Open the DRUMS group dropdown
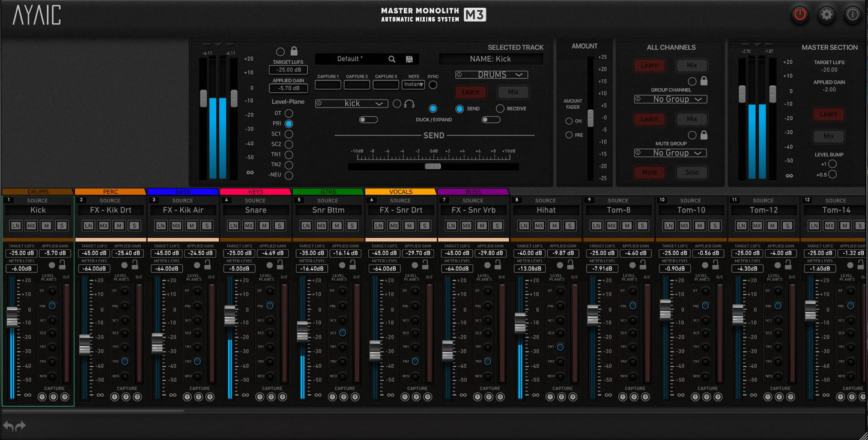This screenshot has width=868, height=440. 491,74
